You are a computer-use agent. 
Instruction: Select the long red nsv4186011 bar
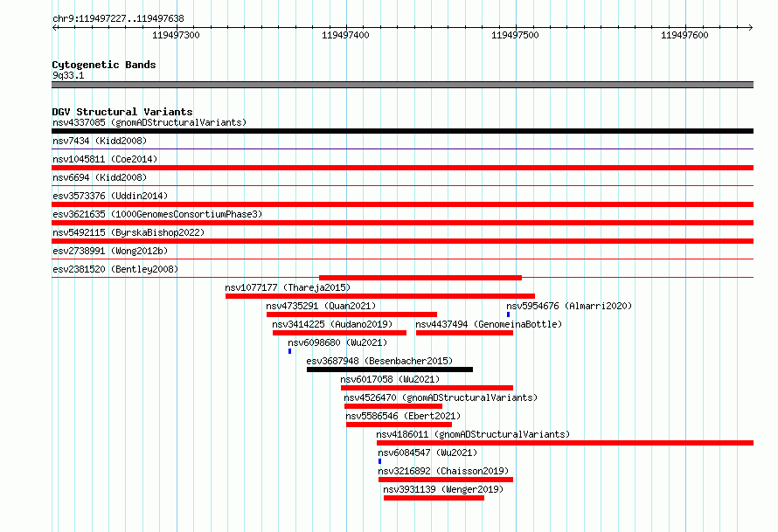[565, 443]
